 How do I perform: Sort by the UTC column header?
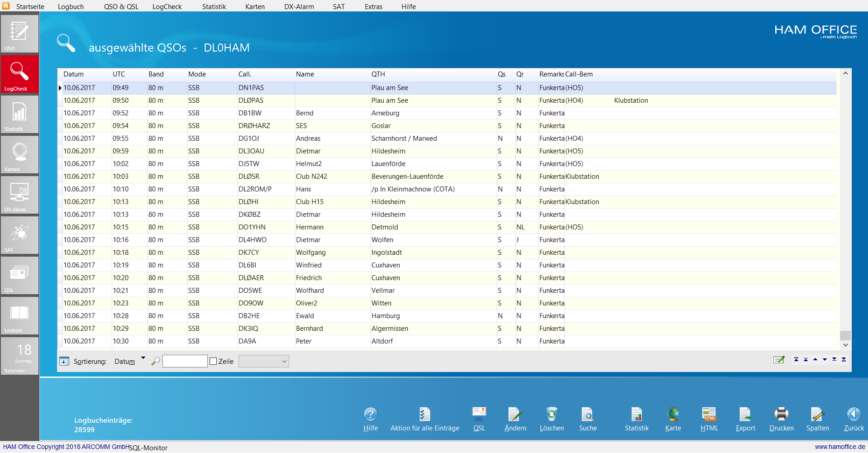(x=119, y=74)
